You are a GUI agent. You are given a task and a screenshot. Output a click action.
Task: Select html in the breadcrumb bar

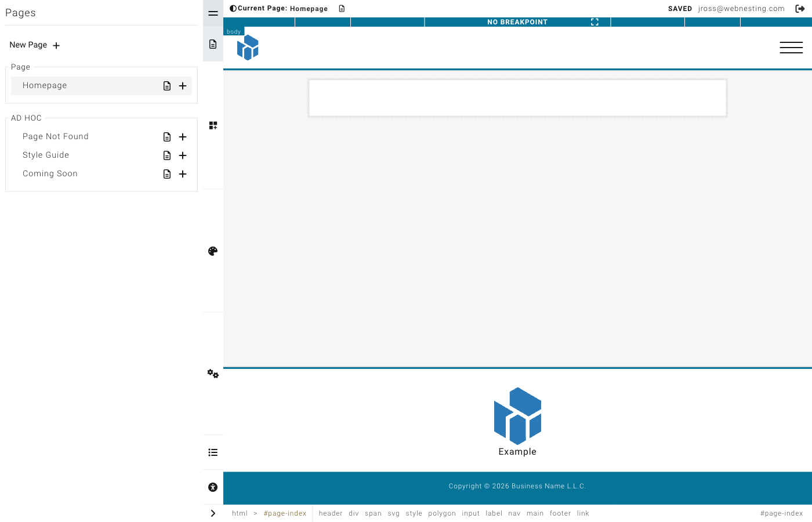coord(240,513)
